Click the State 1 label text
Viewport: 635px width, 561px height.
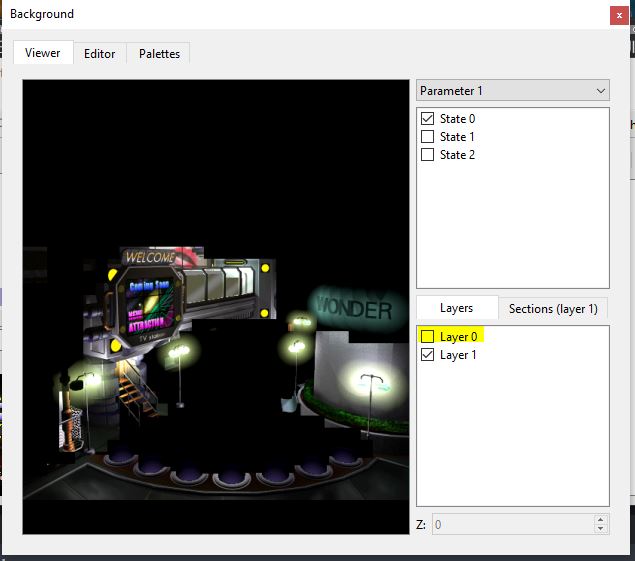point(457,137)
